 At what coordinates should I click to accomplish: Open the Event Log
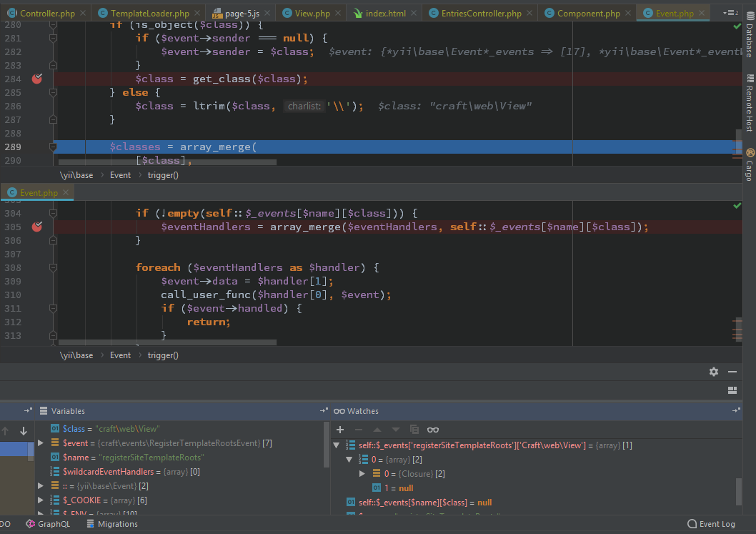(x=711, y=524)
